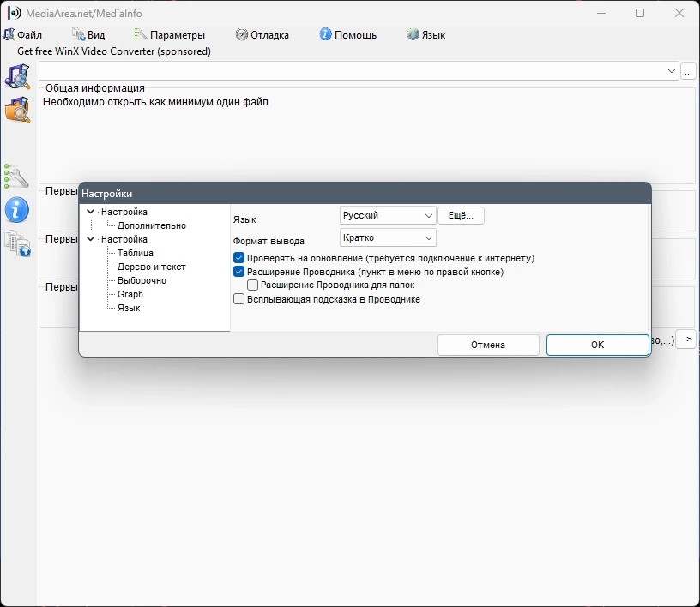Click the open file icon in left sidebar
This screenshot has height=607, width=700.
[17, 76]
